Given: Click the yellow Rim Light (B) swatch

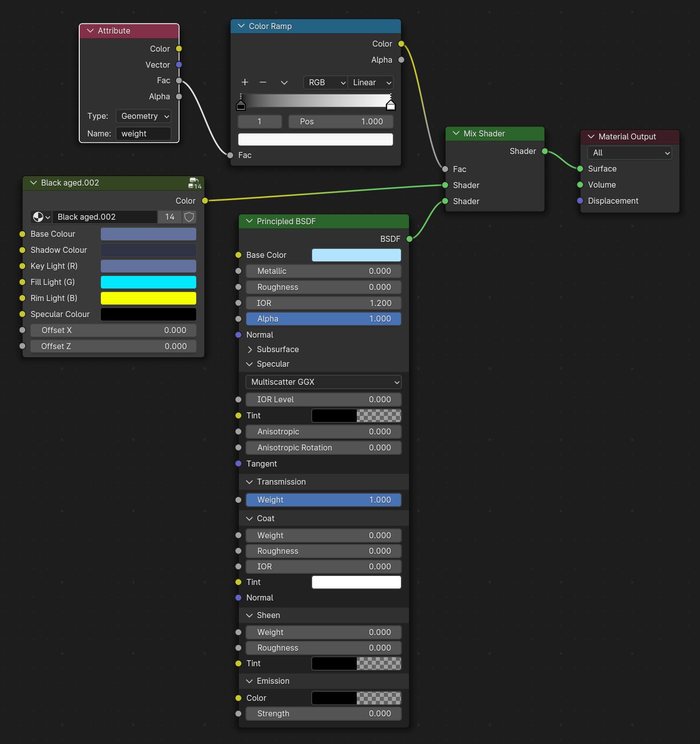Looking at the screenshot, I should pyautogui.click(x=149, y=298).
